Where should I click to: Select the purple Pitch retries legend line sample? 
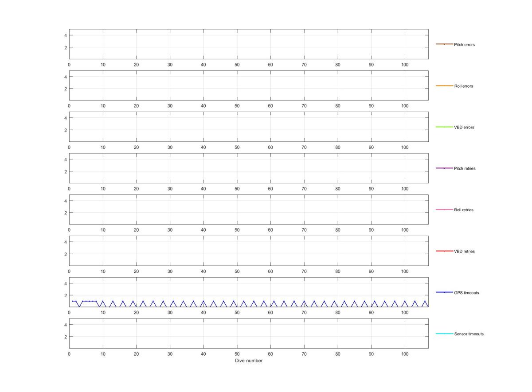coord(444,168)
